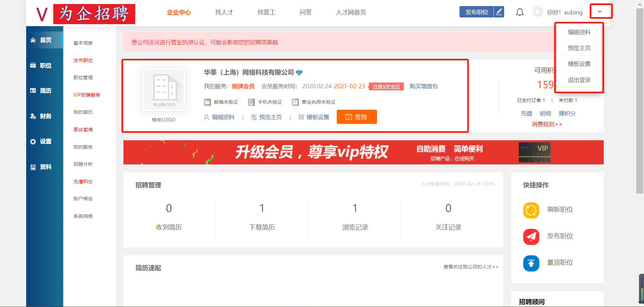Click the email unverified envelope icon
Screen dimensions: 644x307
click(x=208, y=102)
